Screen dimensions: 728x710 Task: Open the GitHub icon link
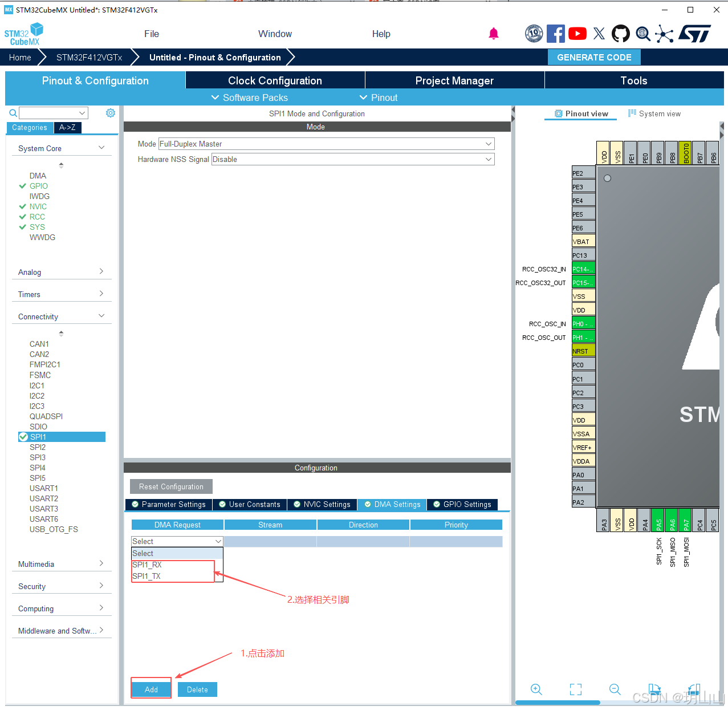point(621,34)
